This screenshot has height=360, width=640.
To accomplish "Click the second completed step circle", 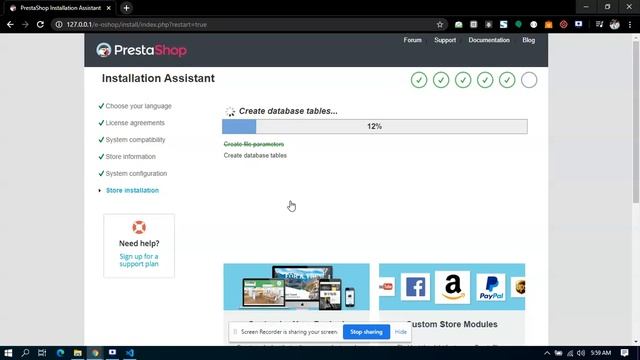I will point(441,80).
